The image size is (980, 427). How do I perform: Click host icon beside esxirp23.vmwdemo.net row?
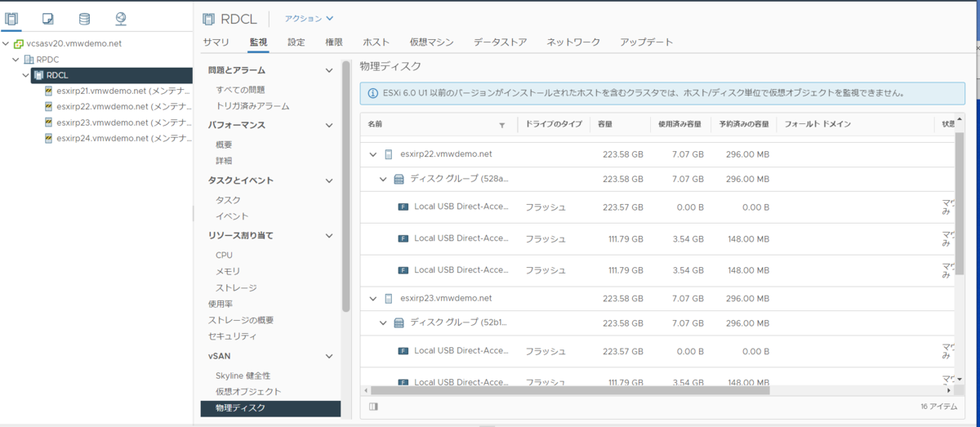389,299
